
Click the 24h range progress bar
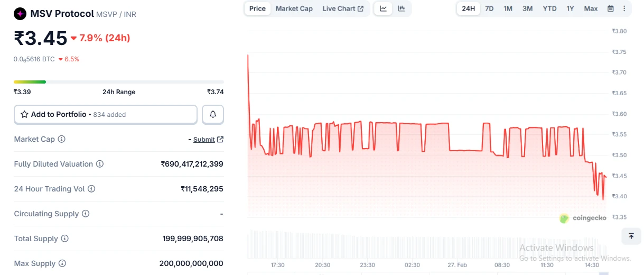coord(119,81)
